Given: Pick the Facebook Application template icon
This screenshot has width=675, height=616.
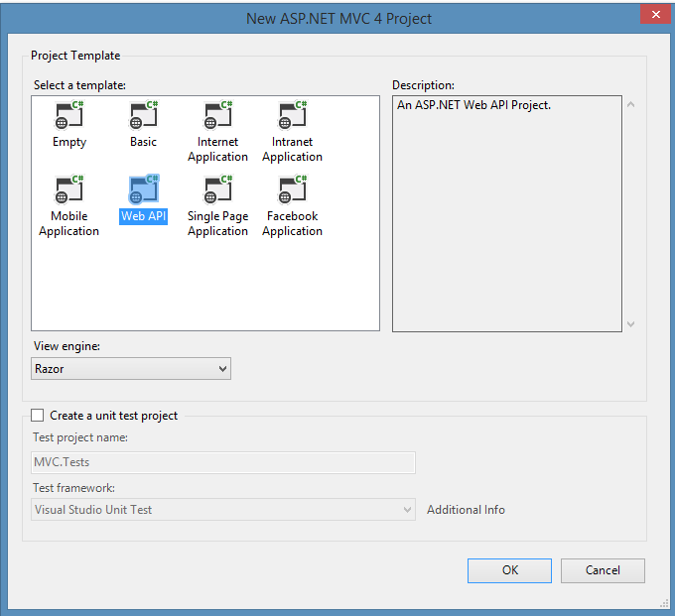Looking at the screenshot, I should (292, 190).
